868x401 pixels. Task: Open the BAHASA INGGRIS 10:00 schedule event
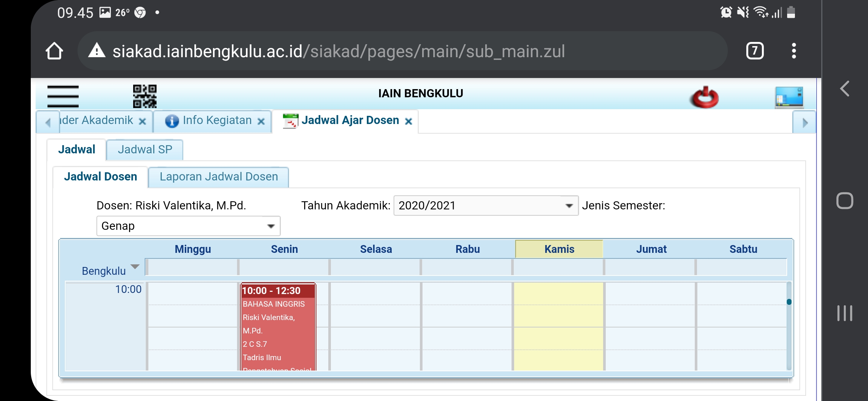(x=278, y=323)
